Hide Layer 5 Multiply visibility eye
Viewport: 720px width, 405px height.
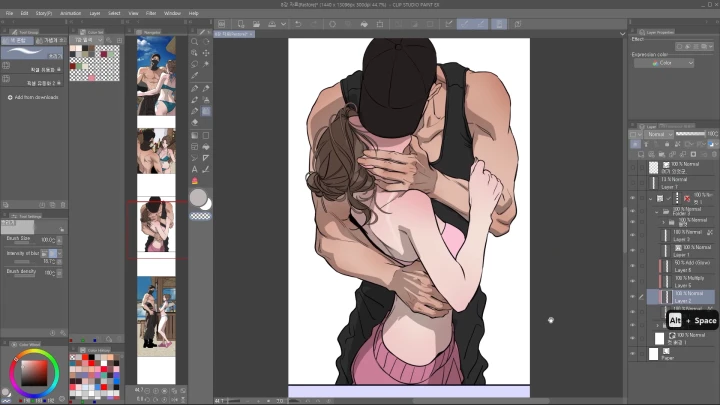633,281
